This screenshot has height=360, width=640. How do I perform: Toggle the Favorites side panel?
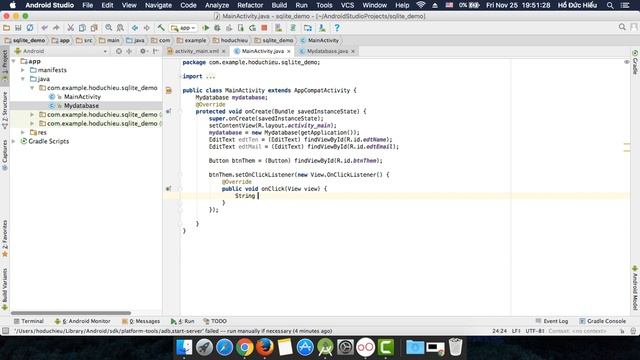coord(5,238)
